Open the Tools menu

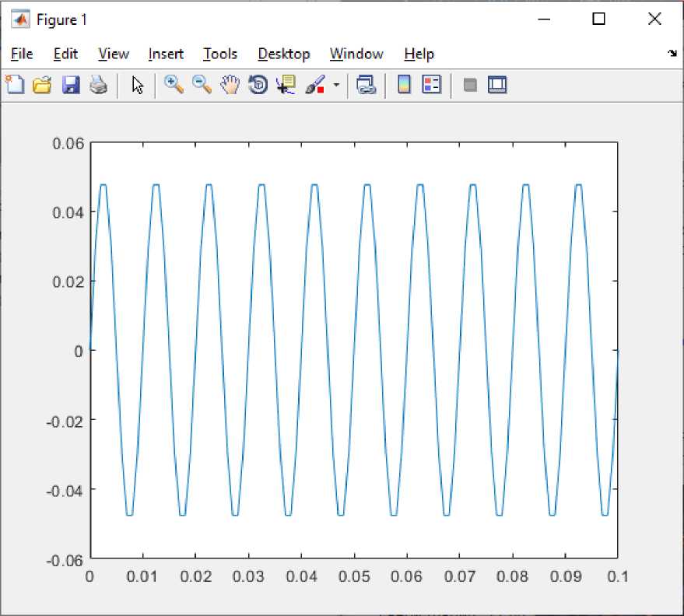pos(220,54)
